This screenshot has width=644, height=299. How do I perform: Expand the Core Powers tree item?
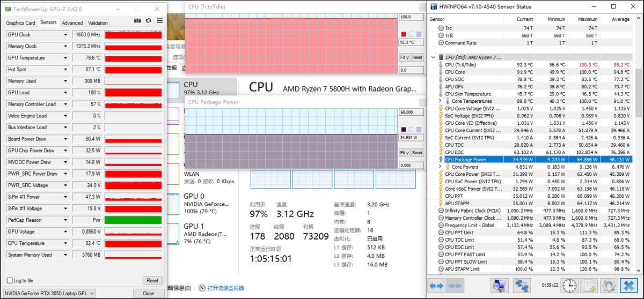[441, 167]
